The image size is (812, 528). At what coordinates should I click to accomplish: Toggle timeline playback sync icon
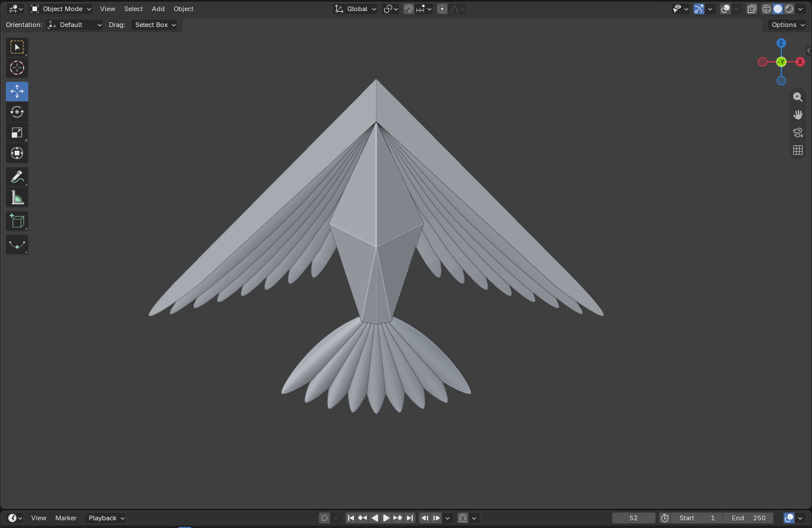pyautogui.click(x=463, y=518)
